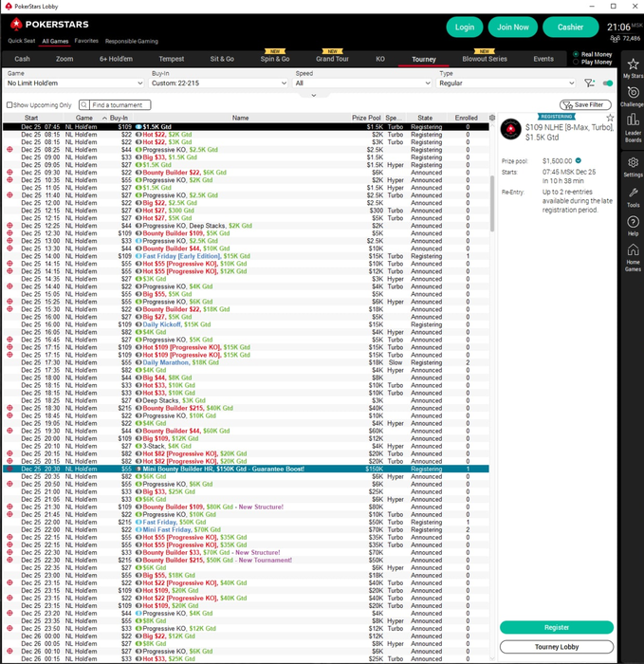
Task: Click knockout icon on Dec 25 12:30 row
Action: [9, 233]
